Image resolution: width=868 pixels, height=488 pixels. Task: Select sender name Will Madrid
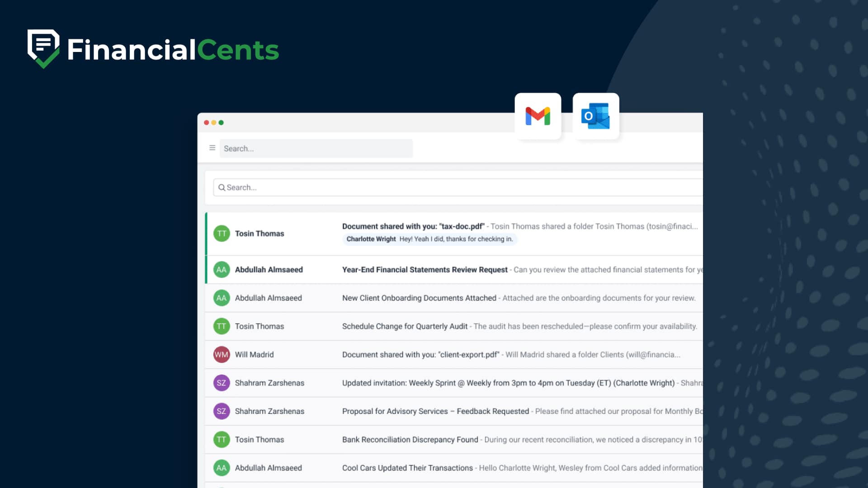[x=254, y=355]
